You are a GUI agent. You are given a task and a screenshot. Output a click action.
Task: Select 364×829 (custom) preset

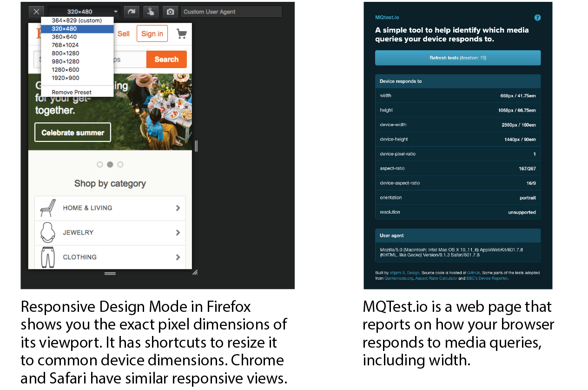pos(77,20)
